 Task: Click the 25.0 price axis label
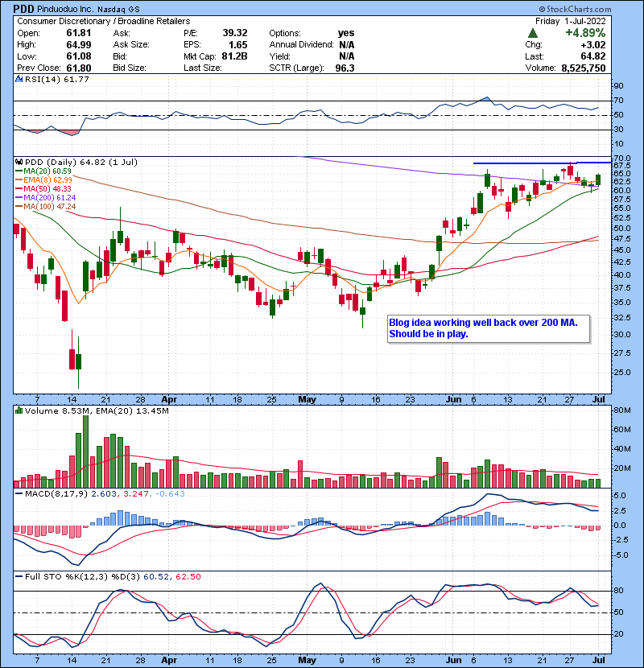[x=621, y=373]
